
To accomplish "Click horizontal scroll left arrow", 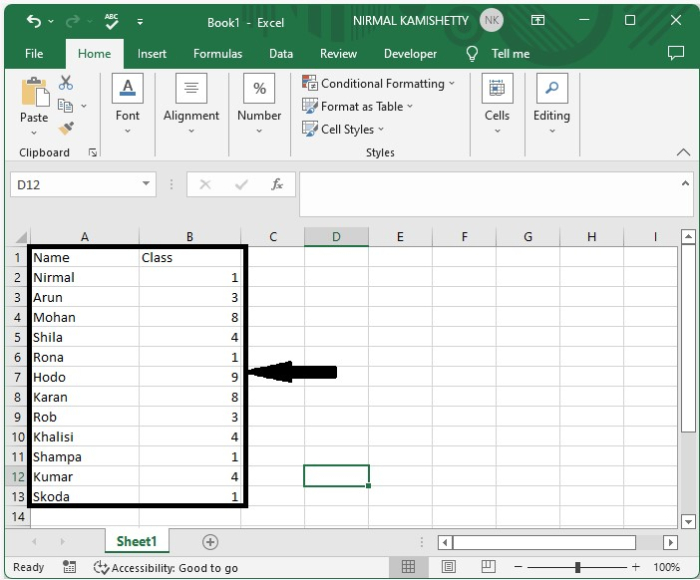I will pyautogui.click(x=445, y=542).
